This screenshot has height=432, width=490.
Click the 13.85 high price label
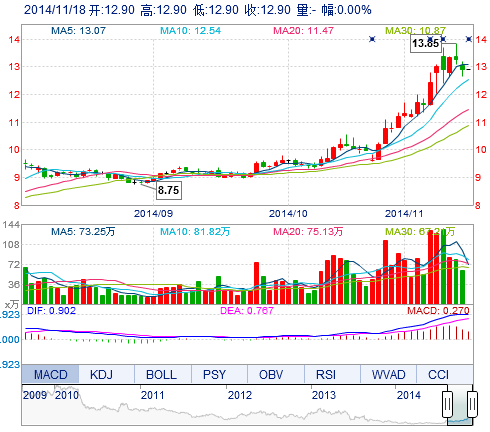(426, 43)
